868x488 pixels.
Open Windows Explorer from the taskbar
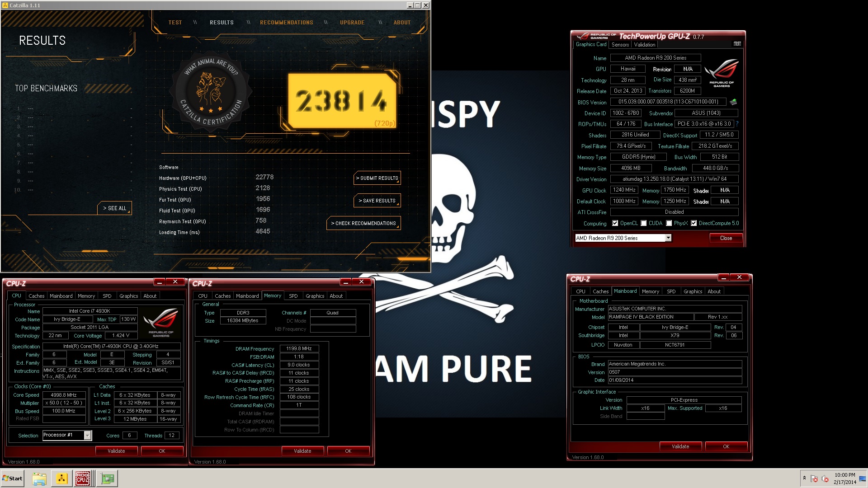[39, 479]
